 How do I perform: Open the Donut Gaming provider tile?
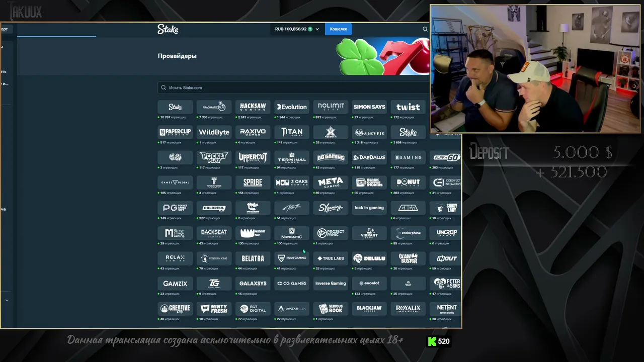click(408, 183)
